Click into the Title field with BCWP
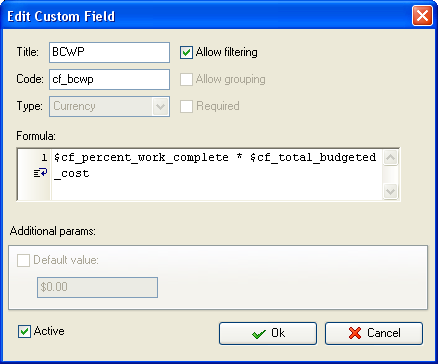The width and height of the screenshot is (438, 364). tap(109, 52)
